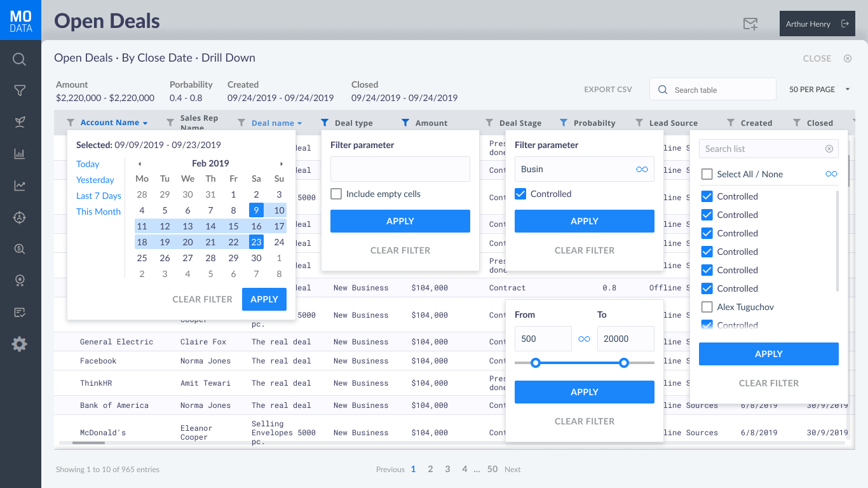
Task: Click the search icon in left sidebar
Action: [x=20, y=60]
